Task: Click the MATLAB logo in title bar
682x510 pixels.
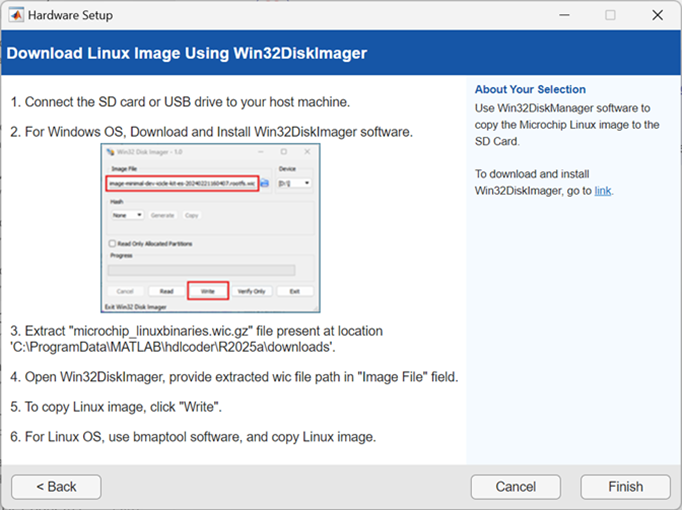Action: point(14,15)
